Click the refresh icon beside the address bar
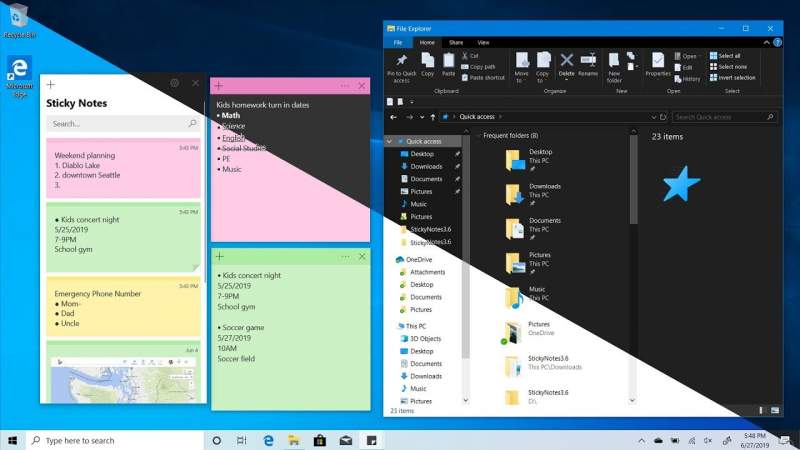 coord(663,117)
